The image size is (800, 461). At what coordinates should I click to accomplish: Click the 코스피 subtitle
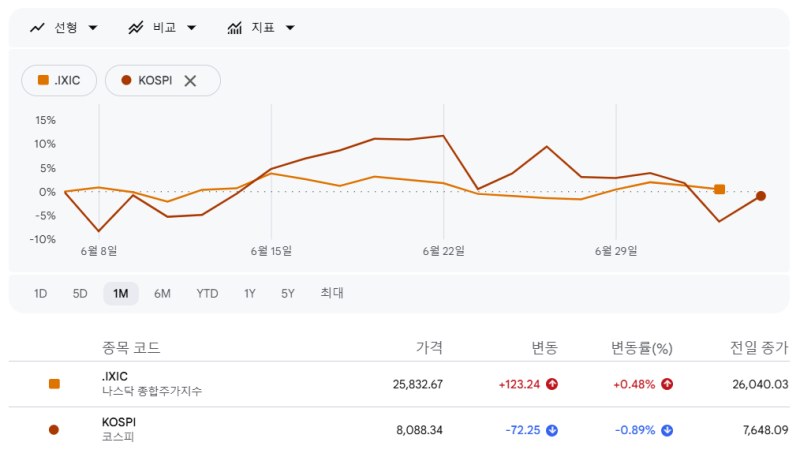[118, 437]
